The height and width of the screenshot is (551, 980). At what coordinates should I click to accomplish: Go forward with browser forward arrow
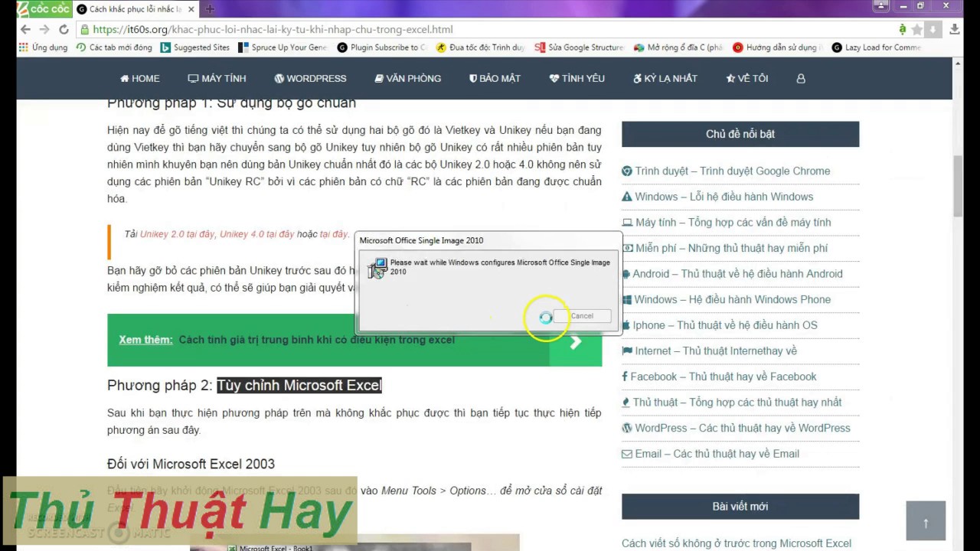pos(44,29)
